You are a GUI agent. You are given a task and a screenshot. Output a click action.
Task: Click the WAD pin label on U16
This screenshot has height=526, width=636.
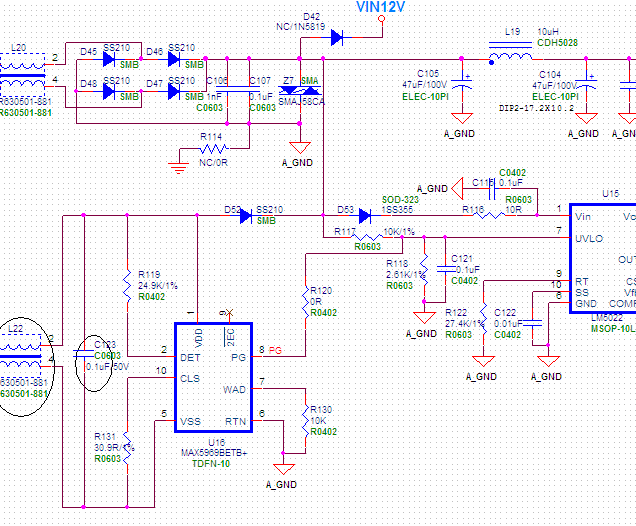(x=234, y=390)
